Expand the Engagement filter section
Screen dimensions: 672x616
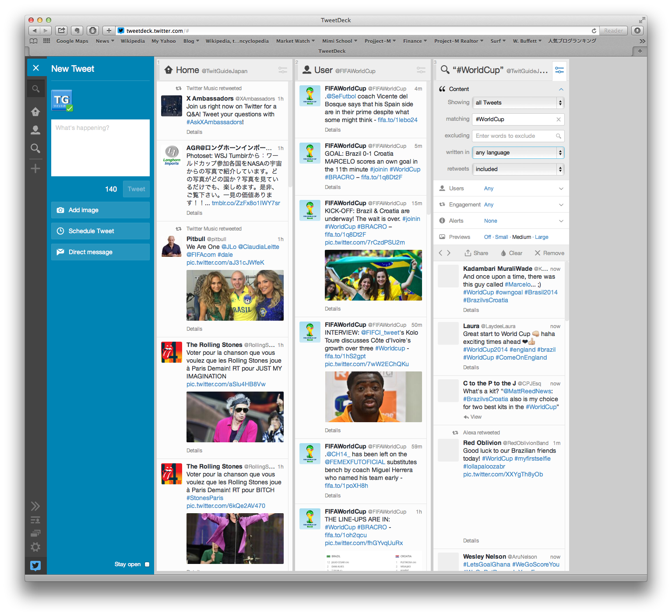coord(501,205)
